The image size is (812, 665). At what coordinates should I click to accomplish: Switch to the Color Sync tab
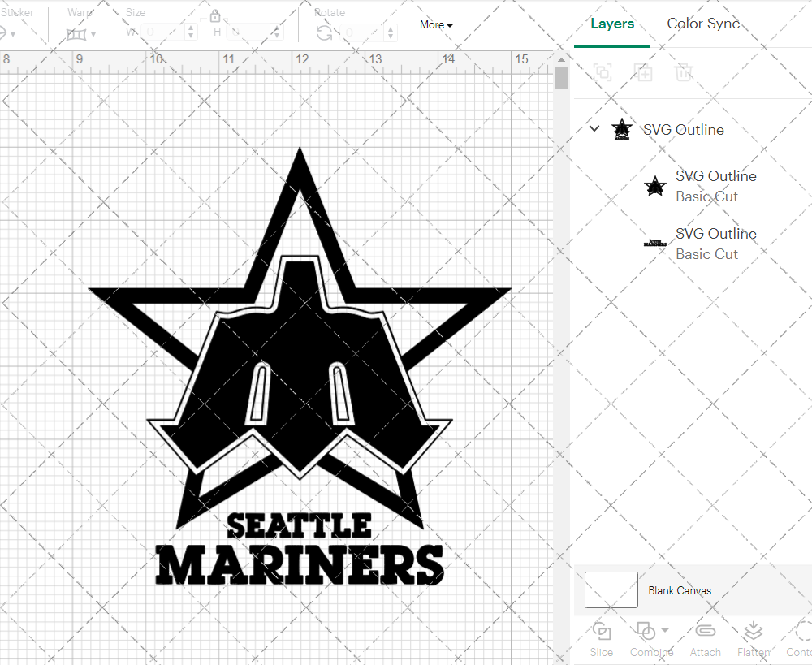703,24
